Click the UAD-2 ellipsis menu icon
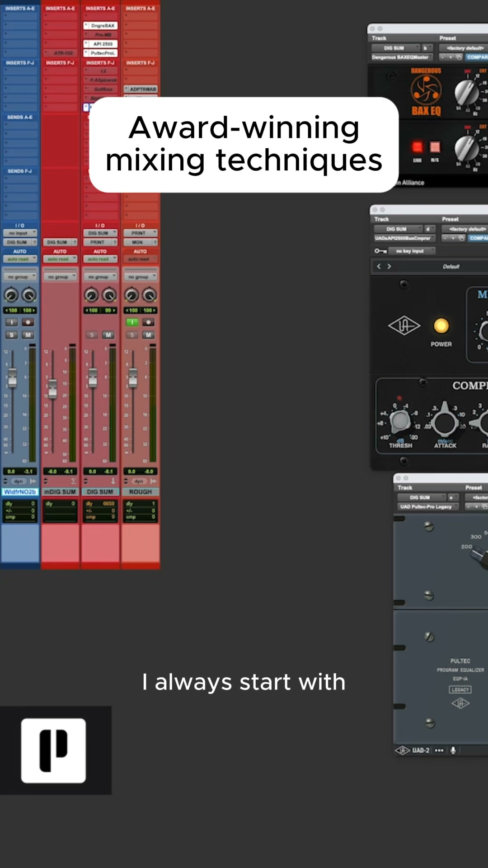 pyautogui.click(x=439, y=750)
